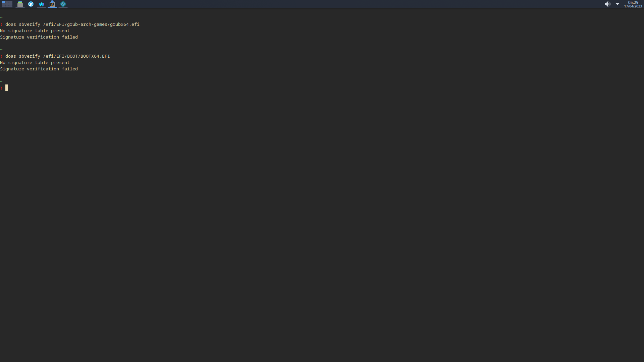Expand the hidden system tray arrow
This screenshot has width=644, height=362.
pyautogui.click(x=618, y=4)
